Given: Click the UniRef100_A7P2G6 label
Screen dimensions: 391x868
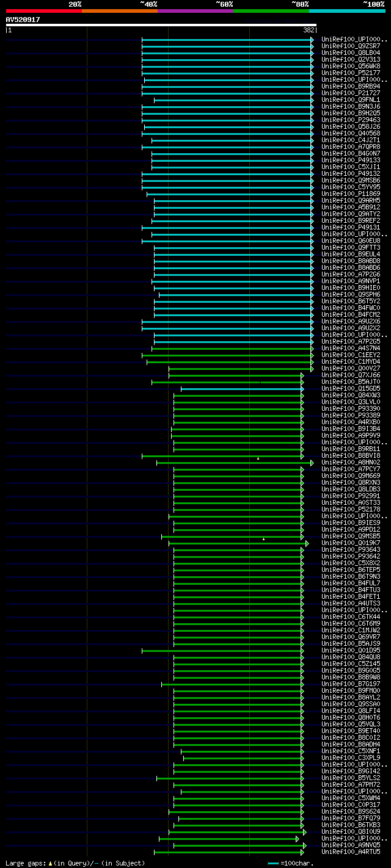Looking at the screenshot, I should [351, 275].
